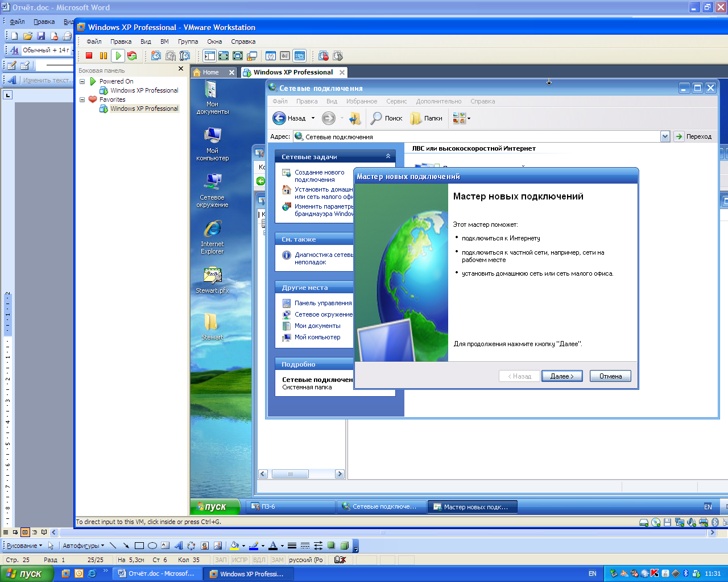The height and width of the screenshot is (582, 728).
Task: Click the replay recording icon in VMware toolbar
Action: (x=338, y=56)
